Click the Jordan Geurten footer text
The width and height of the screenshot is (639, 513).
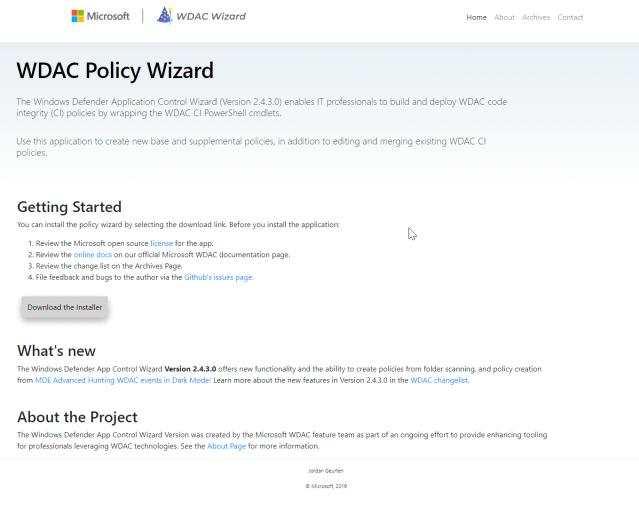point(326,471)
